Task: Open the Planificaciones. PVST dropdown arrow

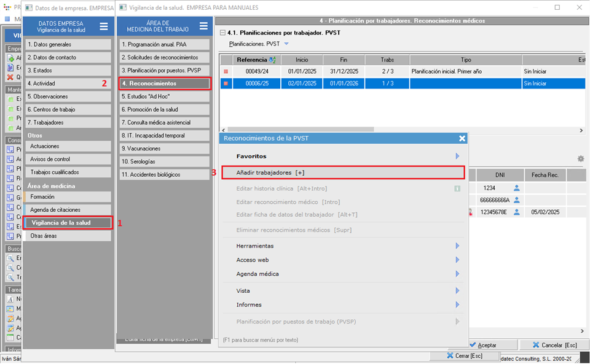Action: pos(286,44)
